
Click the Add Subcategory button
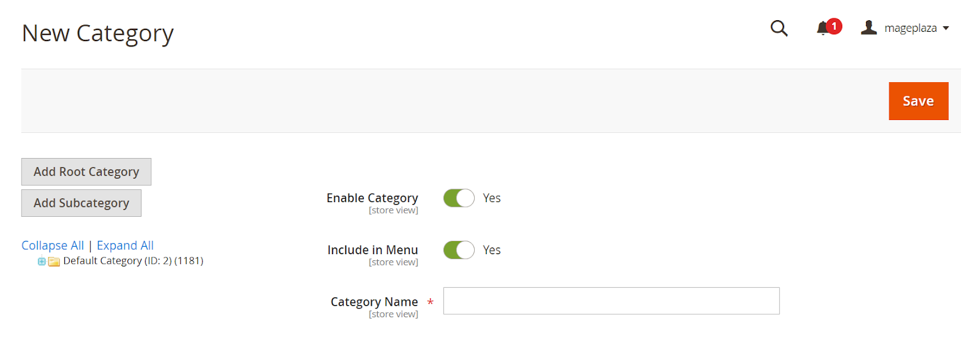pyautogui.click(x=81, y=203)
